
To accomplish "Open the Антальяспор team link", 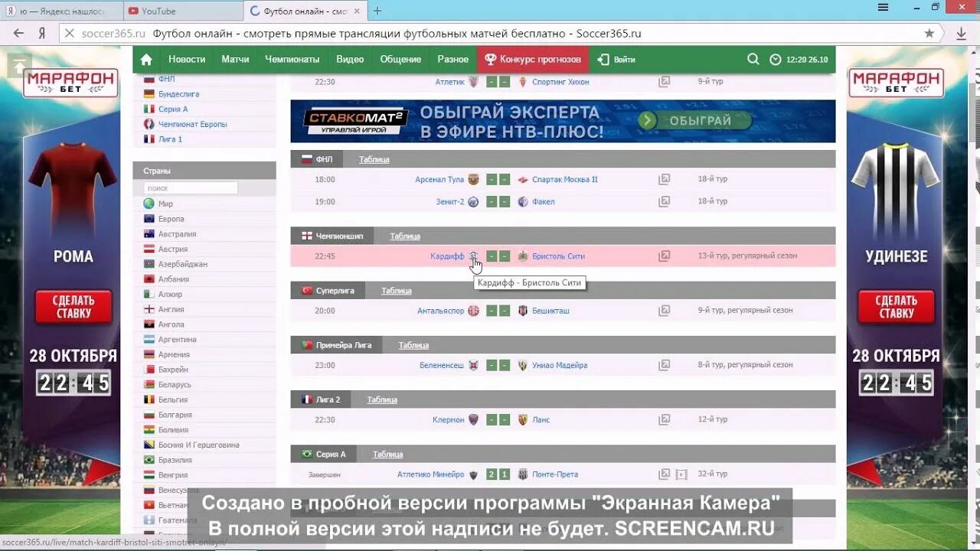I will pos(440,311).
